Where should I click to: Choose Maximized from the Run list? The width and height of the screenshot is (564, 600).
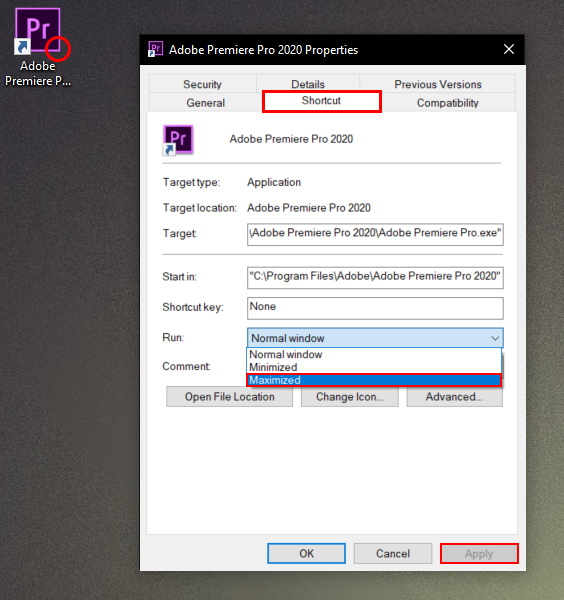(x=374, y=380)
